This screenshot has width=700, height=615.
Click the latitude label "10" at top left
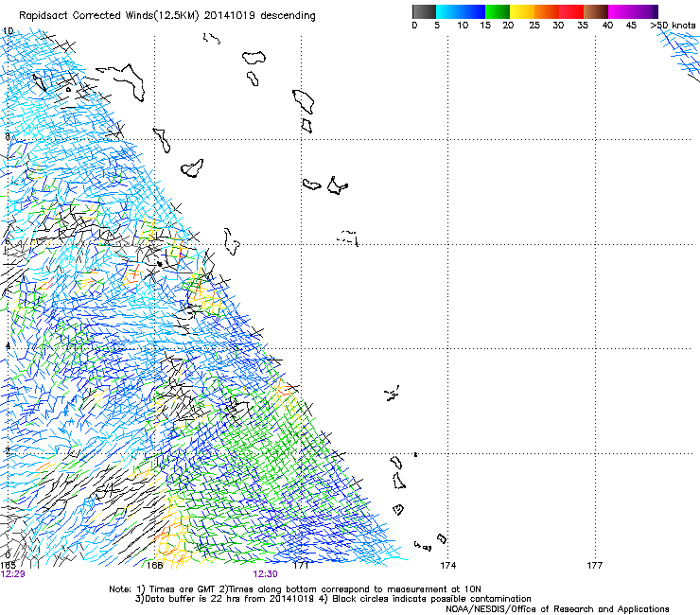(x=8, y=31)
